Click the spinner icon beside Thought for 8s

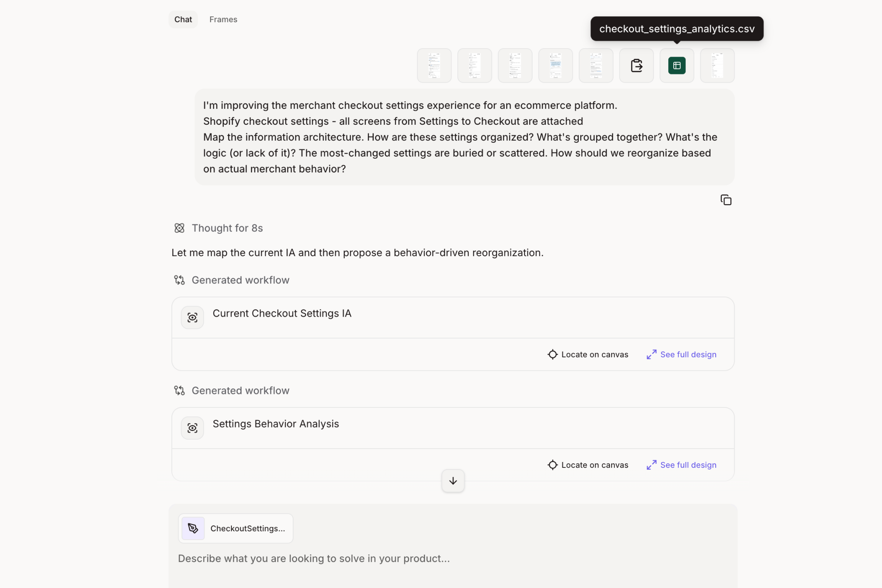(x=179, y=228)
